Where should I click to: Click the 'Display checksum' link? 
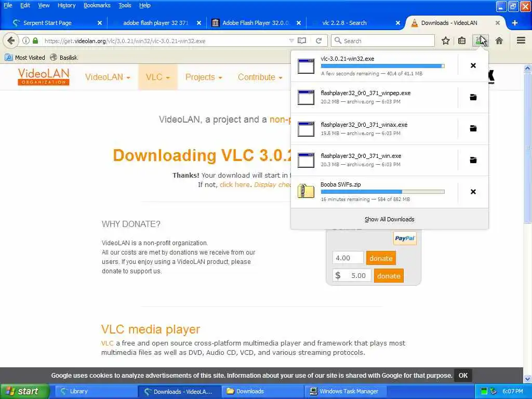pos(272,184)
